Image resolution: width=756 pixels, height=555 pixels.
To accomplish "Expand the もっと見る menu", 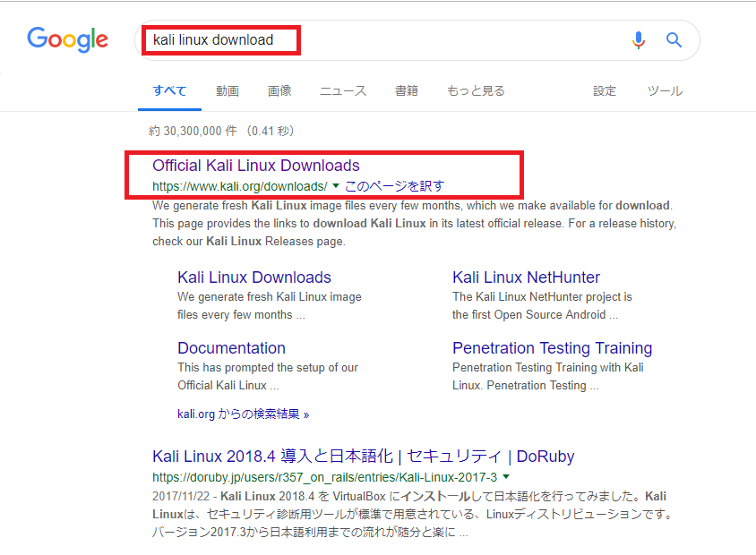I will (x=476, y=90).
